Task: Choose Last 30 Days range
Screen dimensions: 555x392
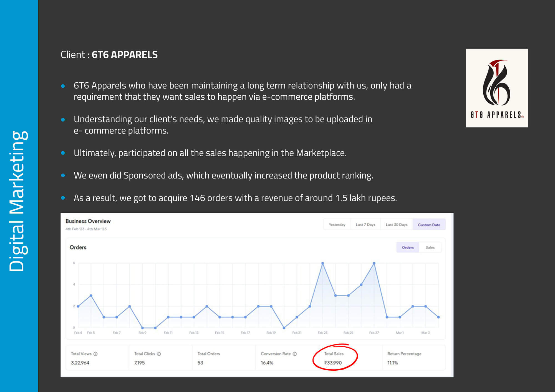Action: pos(396,225)
